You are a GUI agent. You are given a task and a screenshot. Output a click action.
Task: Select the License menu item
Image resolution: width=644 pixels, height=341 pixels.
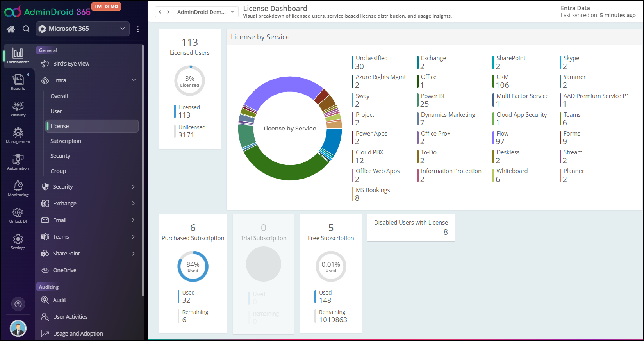pyautogui.click(x=92, y=126)
